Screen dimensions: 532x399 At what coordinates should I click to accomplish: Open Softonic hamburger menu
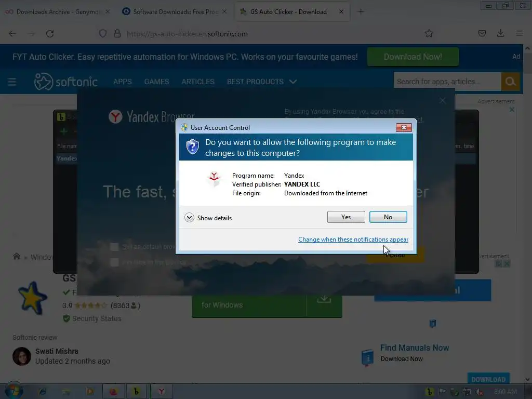click(12, 82)
